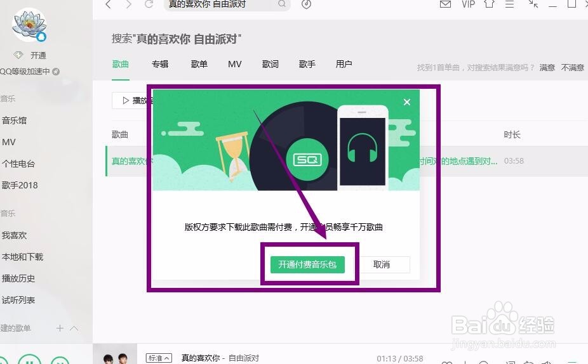This screenshot has width=588, height=364.
Task: Select the 用户 tab
Action: (344, 64)
